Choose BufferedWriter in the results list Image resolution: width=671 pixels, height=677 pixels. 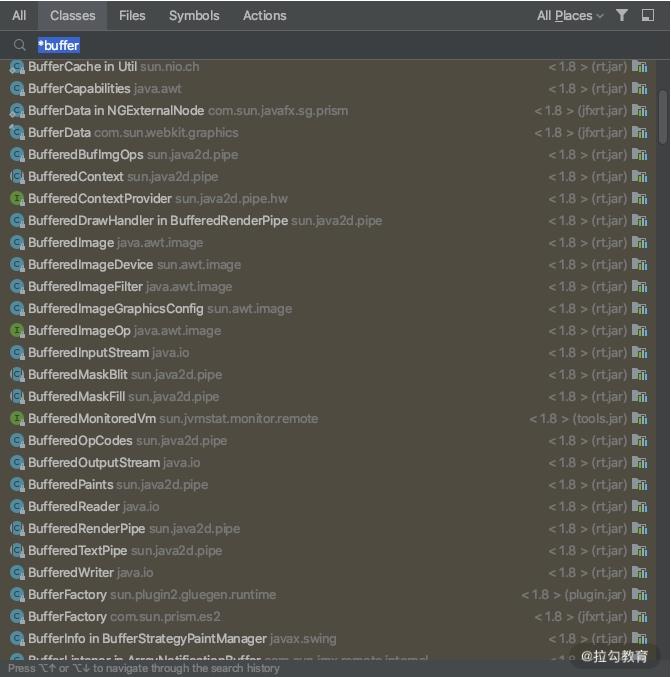[x=90, y=573]
